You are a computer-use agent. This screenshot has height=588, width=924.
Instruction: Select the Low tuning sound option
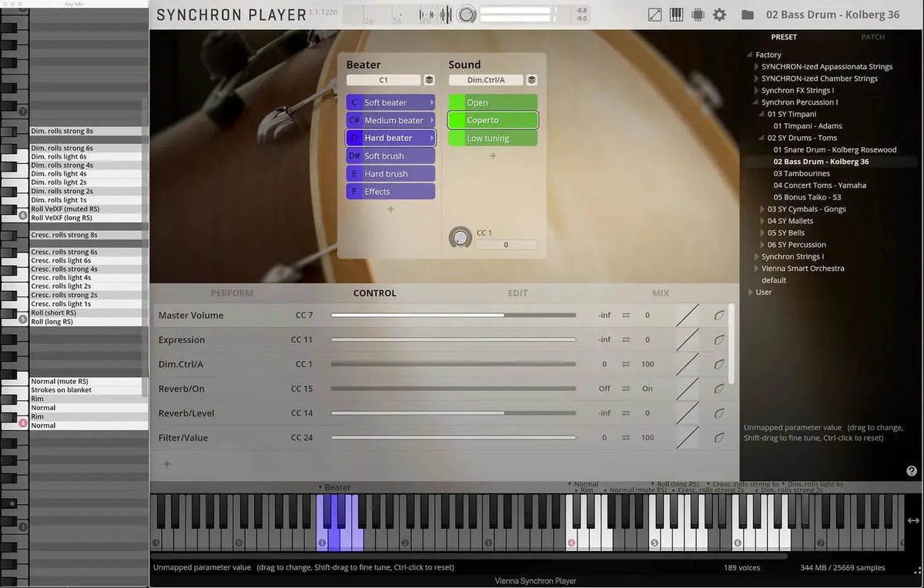[x=492, y=138]
